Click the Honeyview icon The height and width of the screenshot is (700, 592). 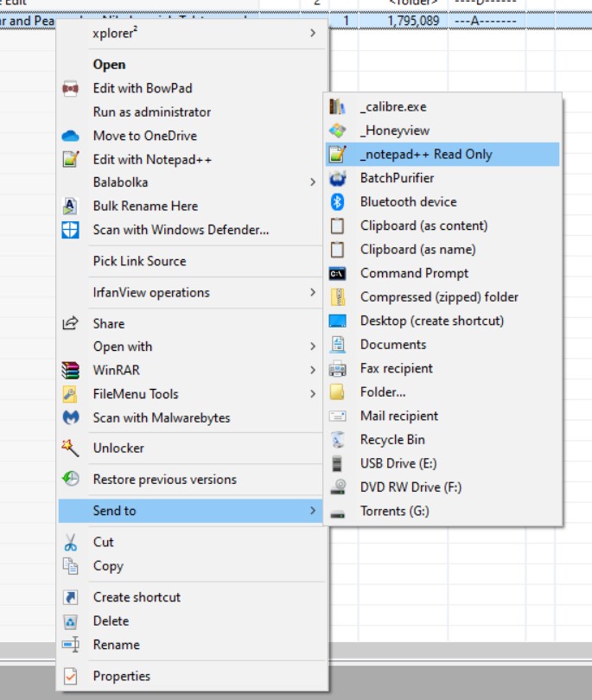coord(337,130)
